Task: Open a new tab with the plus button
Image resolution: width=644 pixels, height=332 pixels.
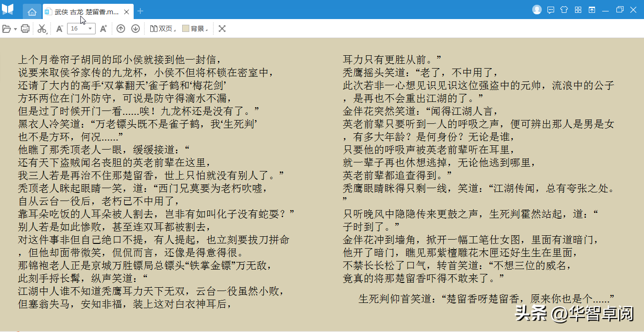Action: click(140, 11)
